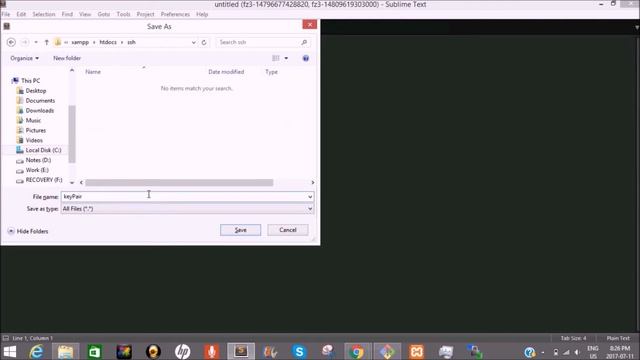
Task: Click file list horizontal scroll left arrow
Action: [81, 182]
